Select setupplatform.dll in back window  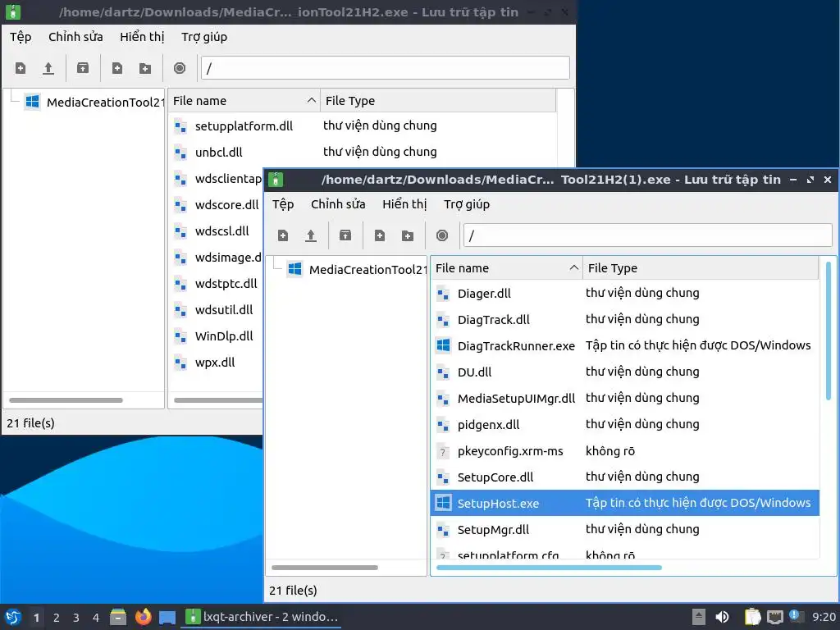click(363, 126)
